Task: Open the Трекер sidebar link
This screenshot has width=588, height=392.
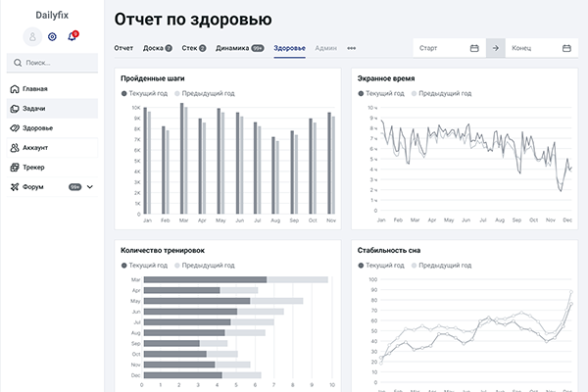Action: (34, 168)
